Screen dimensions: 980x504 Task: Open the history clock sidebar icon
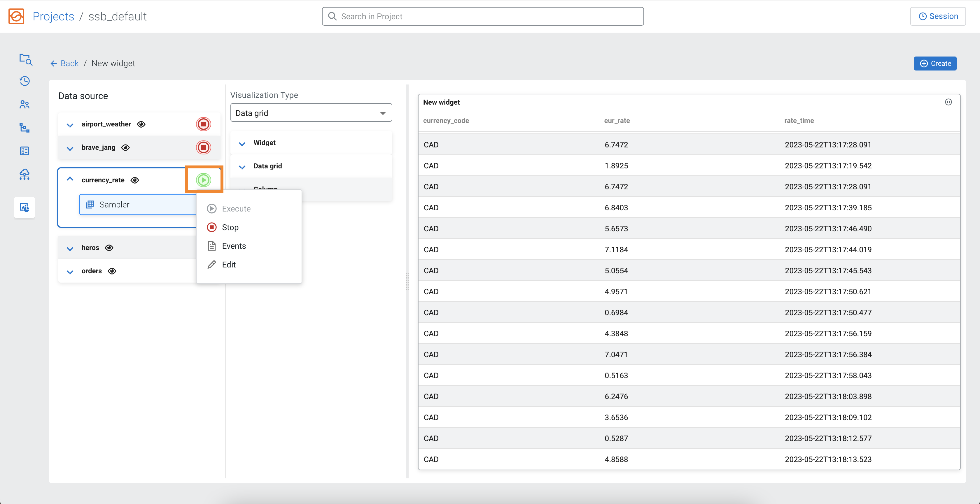[25, 81]
